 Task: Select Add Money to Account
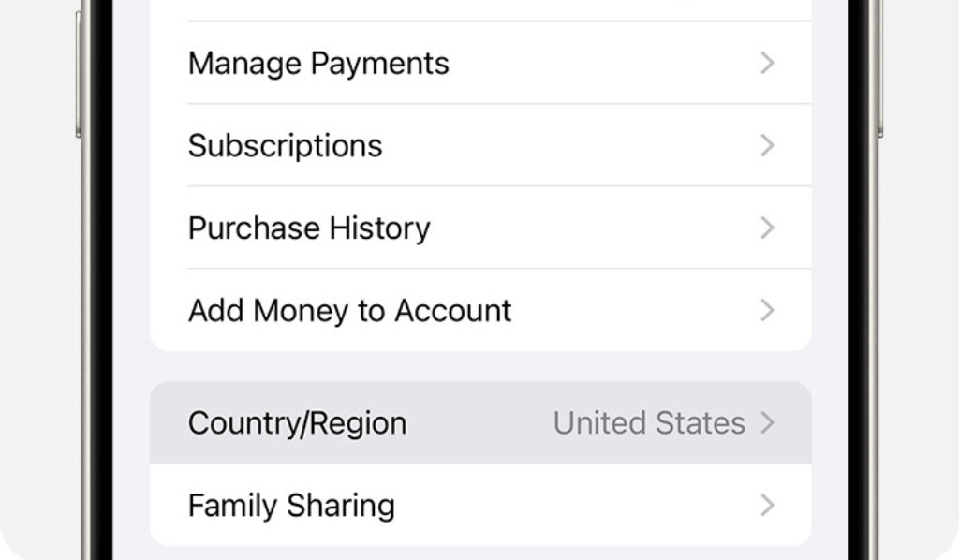pos(349,311)
